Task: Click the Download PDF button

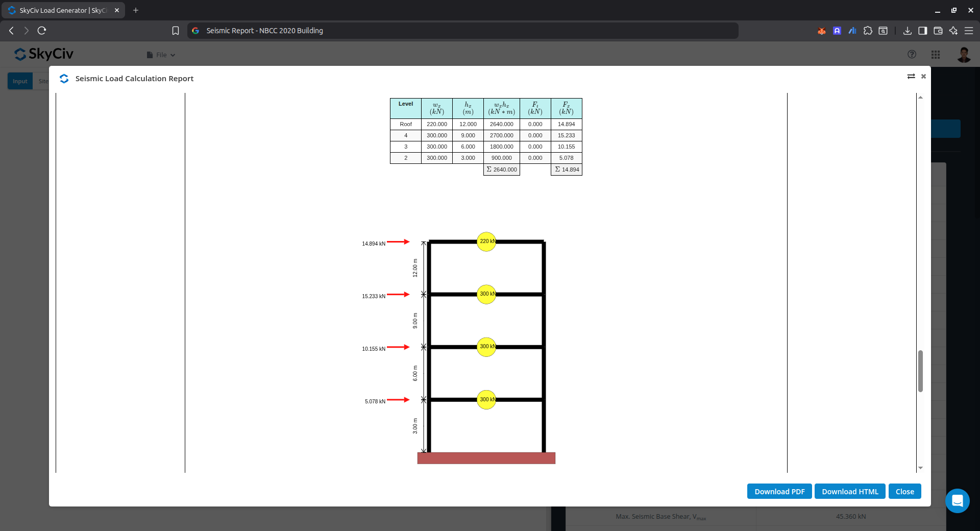Action: pos(779,491)
